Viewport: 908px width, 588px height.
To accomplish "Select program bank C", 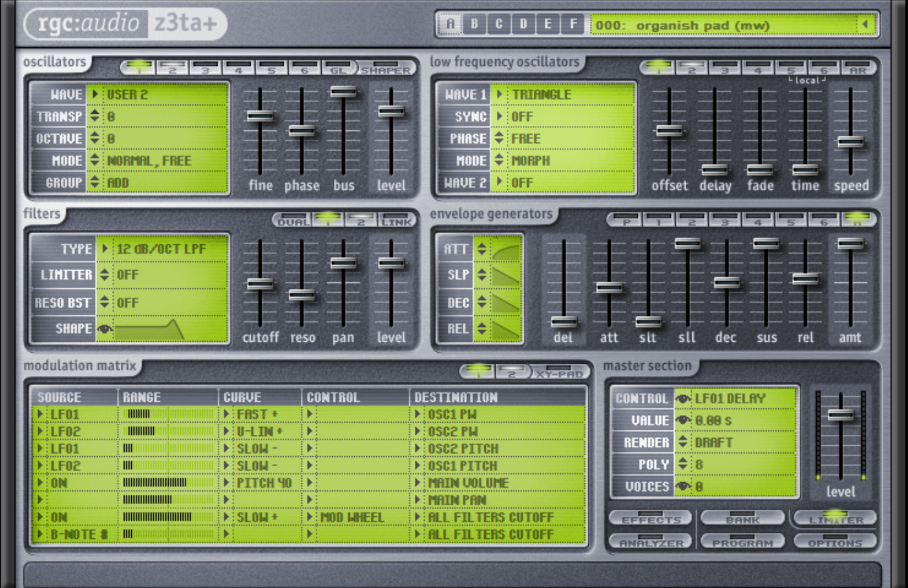I will 499,25.
